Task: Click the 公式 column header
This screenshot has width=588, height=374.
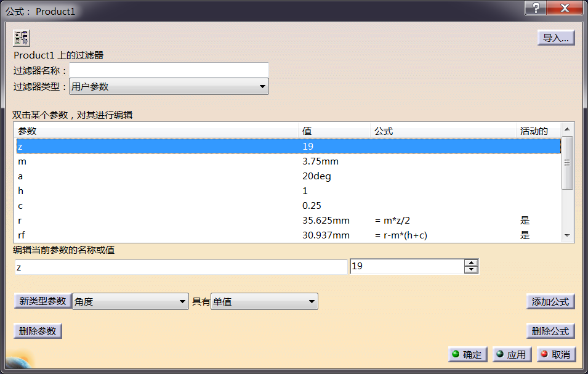Action: [444, 131]
